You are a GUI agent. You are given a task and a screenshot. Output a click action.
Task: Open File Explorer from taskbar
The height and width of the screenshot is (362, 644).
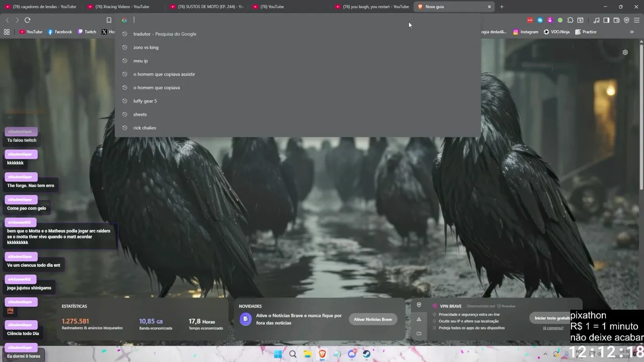pyautogui.click(x=307, y=354)
